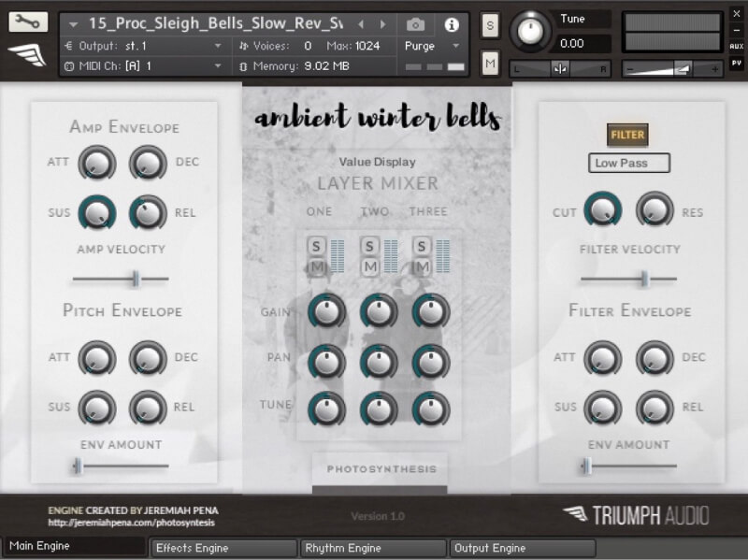Adjust Filter Envelope ATT knob

pos(603,358)
